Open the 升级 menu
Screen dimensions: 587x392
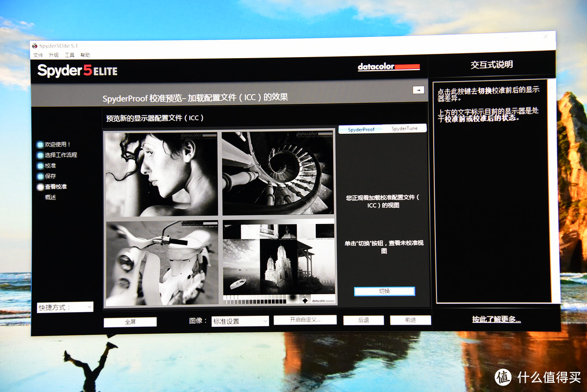(x=53, y=55)
